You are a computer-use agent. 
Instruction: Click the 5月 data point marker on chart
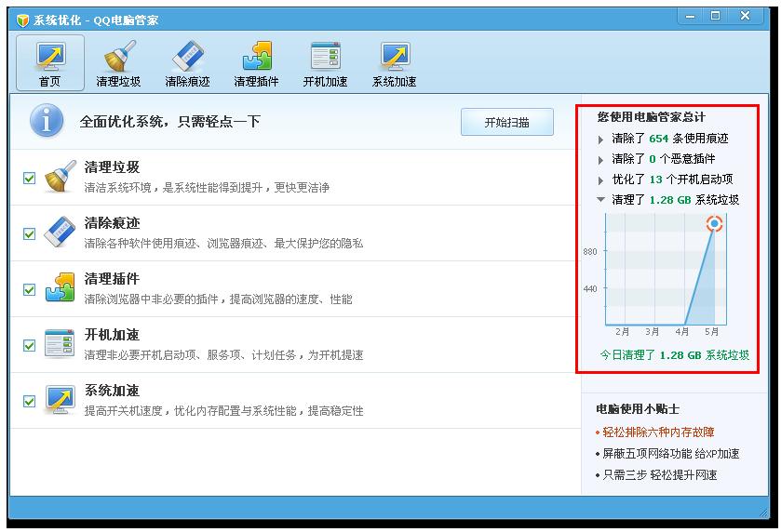pyautogui.click(x=714, y=223)
